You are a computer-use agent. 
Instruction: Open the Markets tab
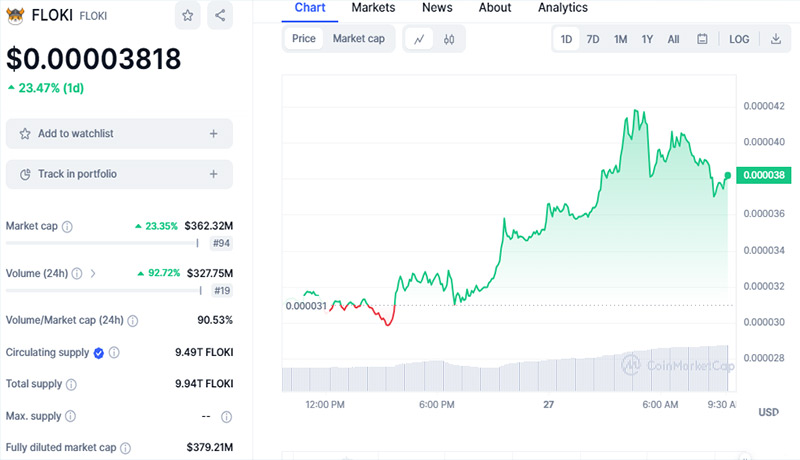click(x=373, y=8)
